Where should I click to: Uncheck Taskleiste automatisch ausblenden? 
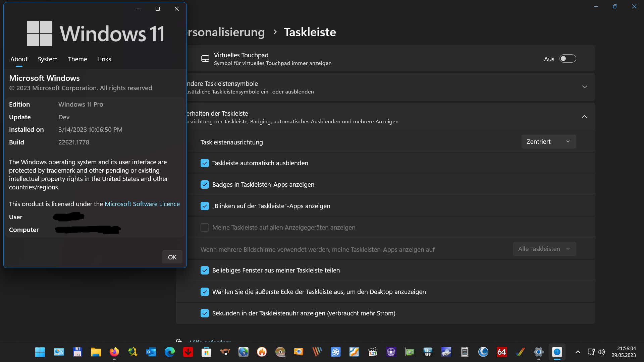[205, 163]
